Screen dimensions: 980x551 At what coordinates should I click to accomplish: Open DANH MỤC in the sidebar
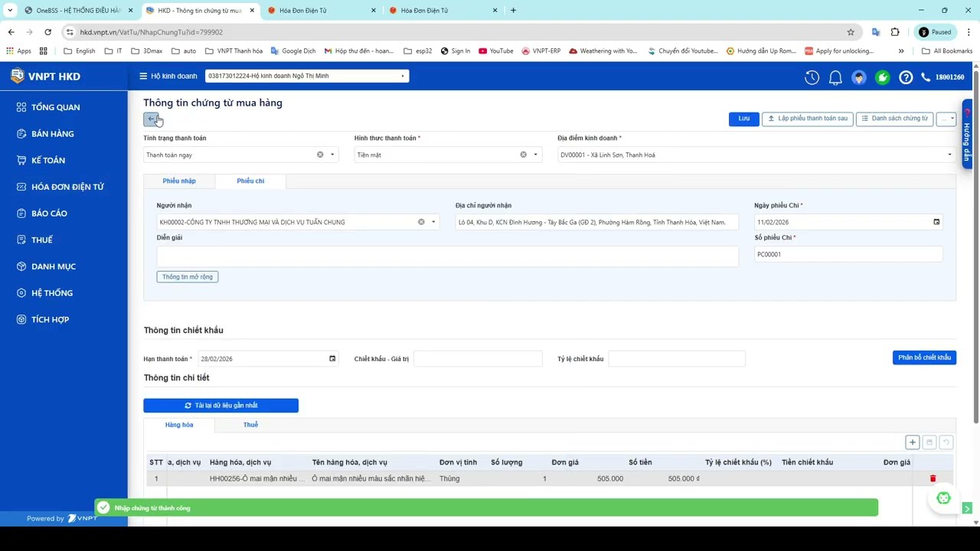(54, 266)
